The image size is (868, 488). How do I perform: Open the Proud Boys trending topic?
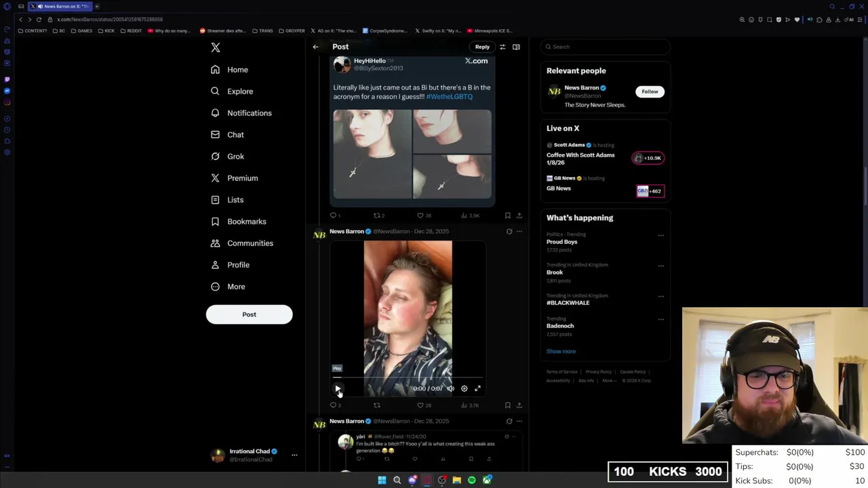point(562,242)
